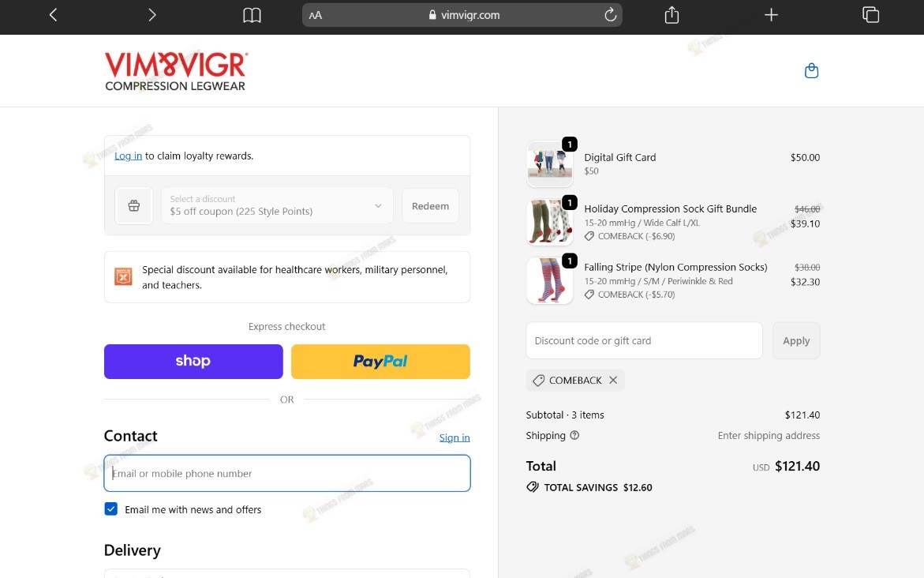Click the healthcare discount badge icon

click(x=123, y=276)
